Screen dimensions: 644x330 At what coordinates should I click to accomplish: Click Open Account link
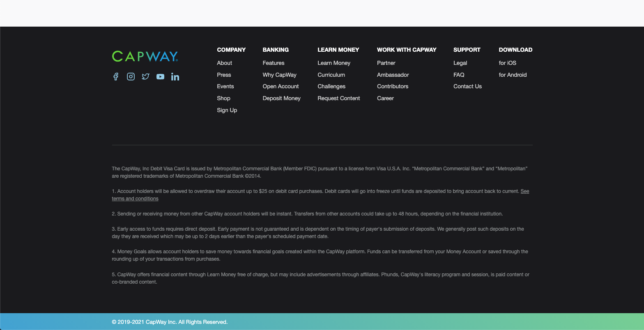(x=281, y=86)
